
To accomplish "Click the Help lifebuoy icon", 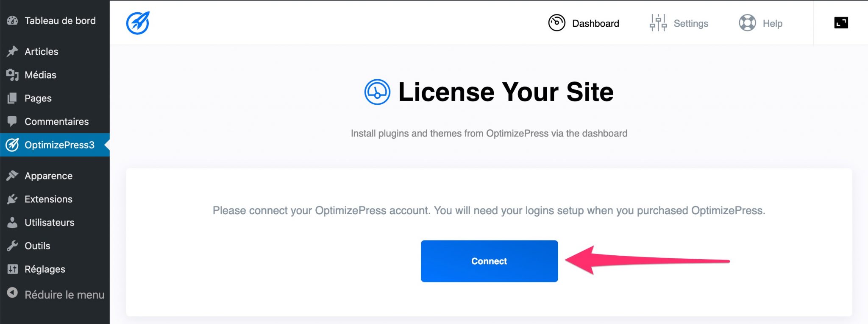I will click(x=747, y=23).
